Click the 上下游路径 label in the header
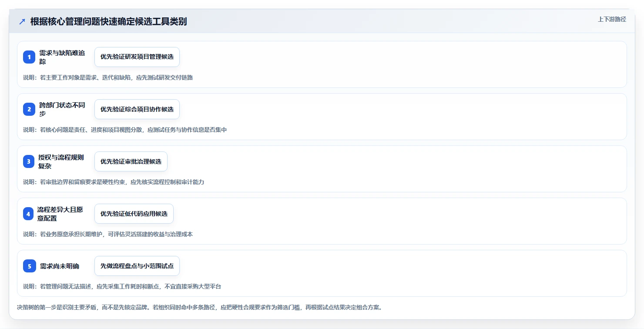The height and width of the screenshot is (329, 644). (x=612, y=19)
